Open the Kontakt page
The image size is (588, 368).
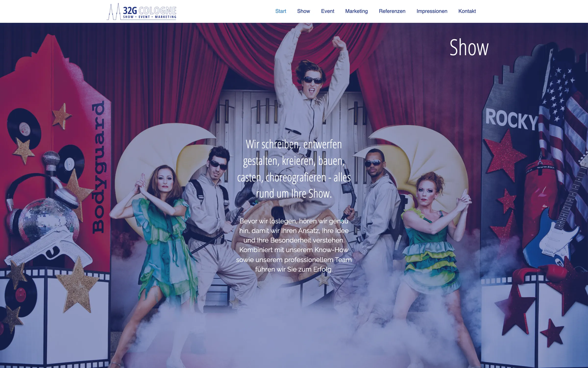coord(467,11)
